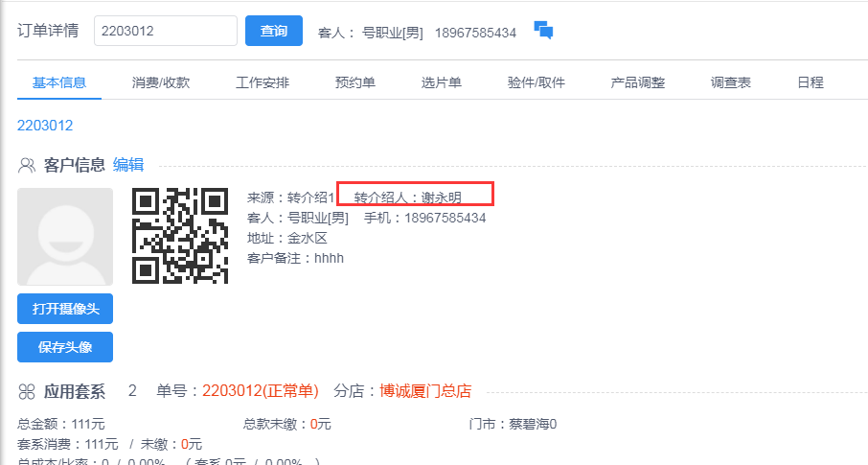Click the 门市:蔡碧海0 text
The width and height of the screenshot is (868, 465).
pyautogui.click(x=513, y=424)
